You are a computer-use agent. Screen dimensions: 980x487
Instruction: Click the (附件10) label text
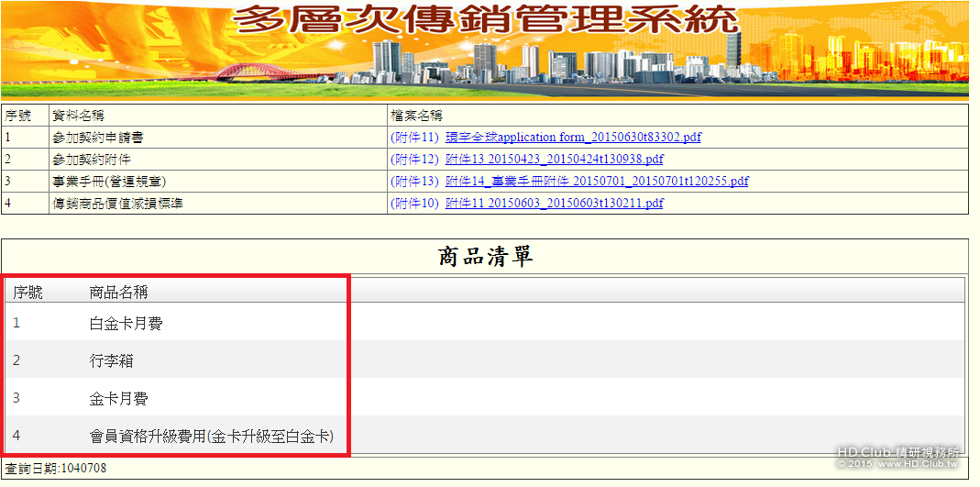415,204
